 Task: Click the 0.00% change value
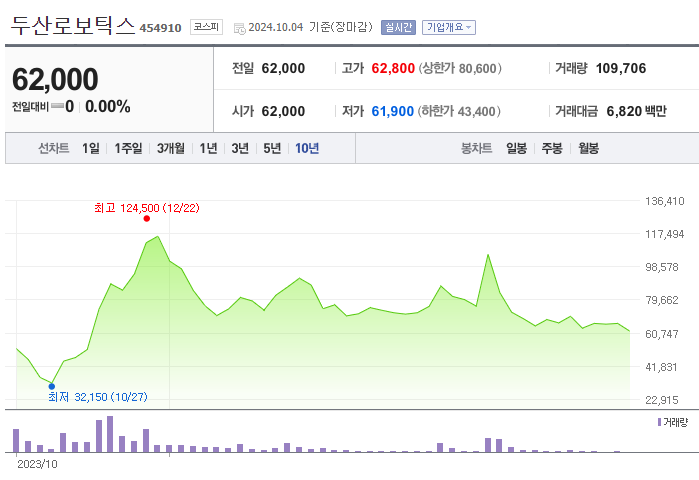(107, 106)
